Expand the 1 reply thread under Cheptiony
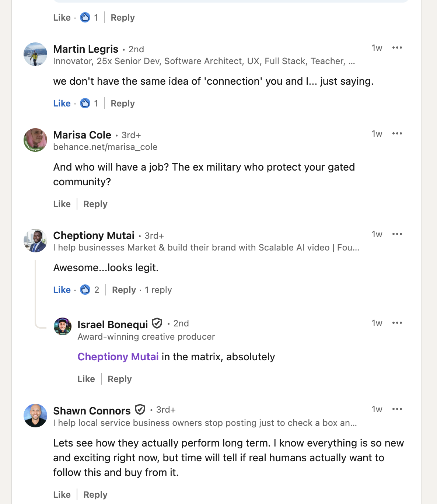This screenshot has width=437, height=504. (x=158, y=290)
